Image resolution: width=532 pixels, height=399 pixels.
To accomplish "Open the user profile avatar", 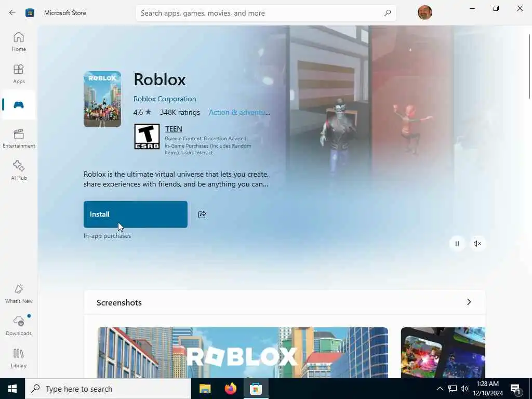I will (x=425, y=13).
